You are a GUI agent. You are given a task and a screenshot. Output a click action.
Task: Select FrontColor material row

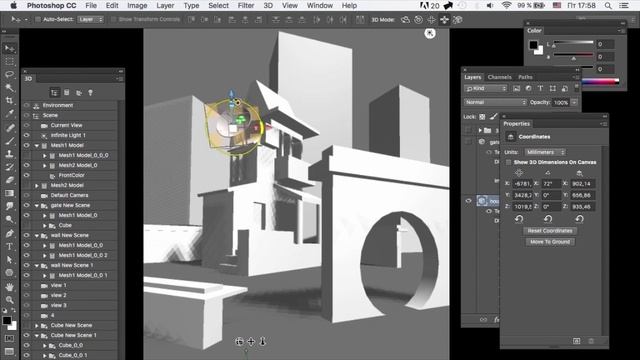71,175
